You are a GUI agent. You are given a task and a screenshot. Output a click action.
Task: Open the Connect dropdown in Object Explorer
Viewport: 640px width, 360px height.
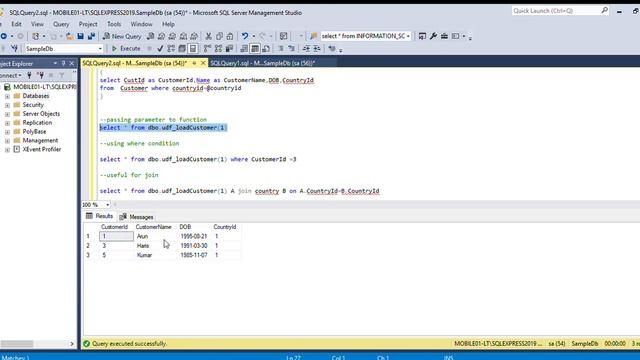click(x=11, y=75)
